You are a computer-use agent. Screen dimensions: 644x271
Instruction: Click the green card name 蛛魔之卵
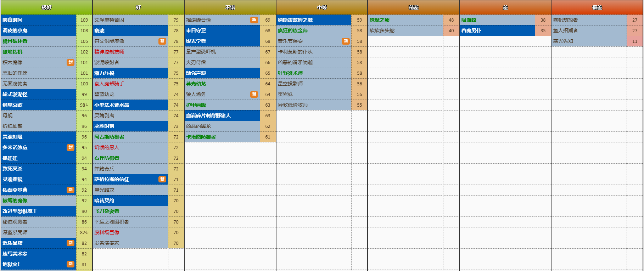click(x=380, y=20)
